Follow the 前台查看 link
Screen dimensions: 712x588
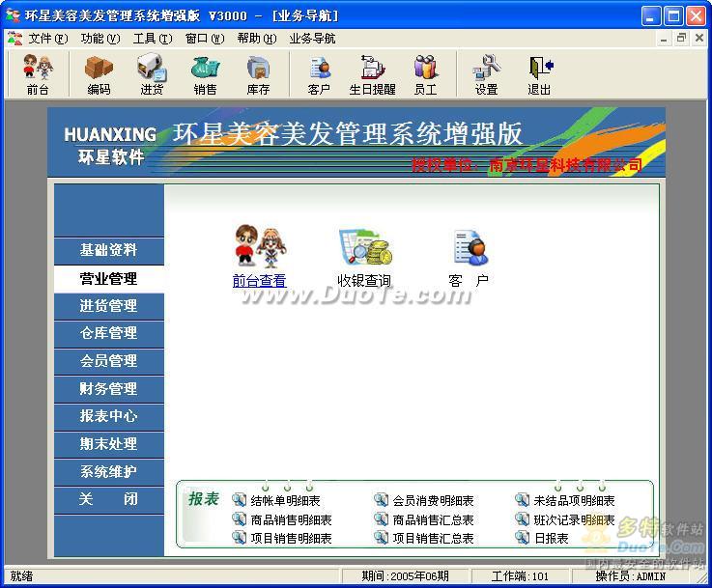259,281
